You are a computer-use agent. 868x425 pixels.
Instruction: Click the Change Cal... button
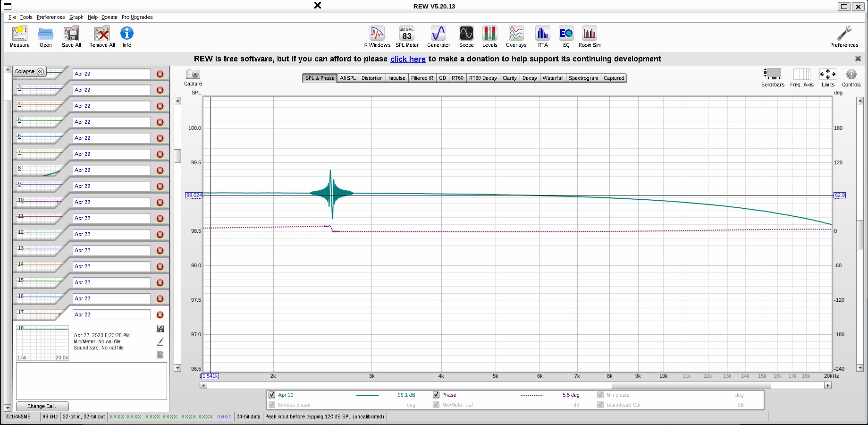pyautogui.click(x=42, y=406)
